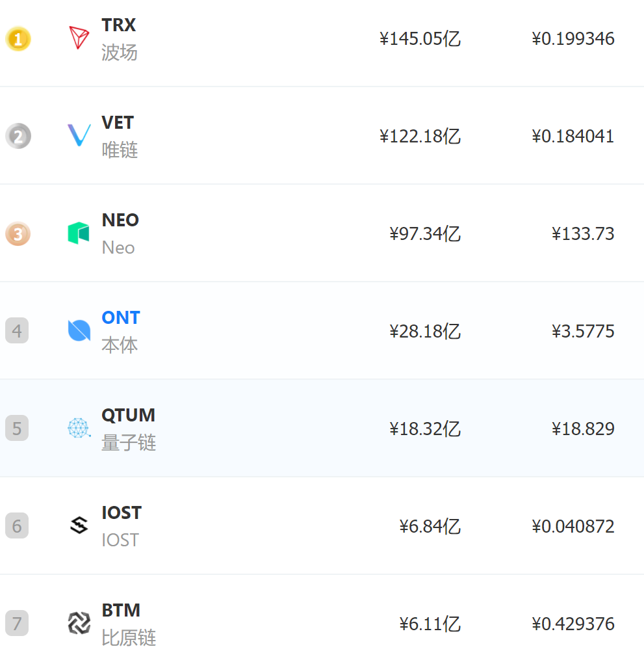Click the VET price ¥0.184041
The width and height of the screenshot is (644, 651).
[573, 136]
